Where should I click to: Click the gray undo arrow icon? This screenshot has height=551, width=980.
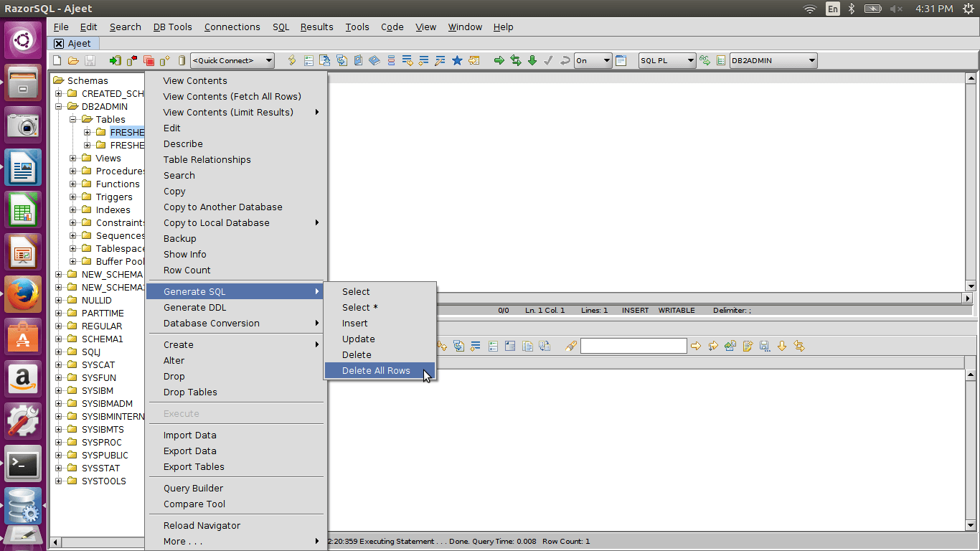coord(565,61)
